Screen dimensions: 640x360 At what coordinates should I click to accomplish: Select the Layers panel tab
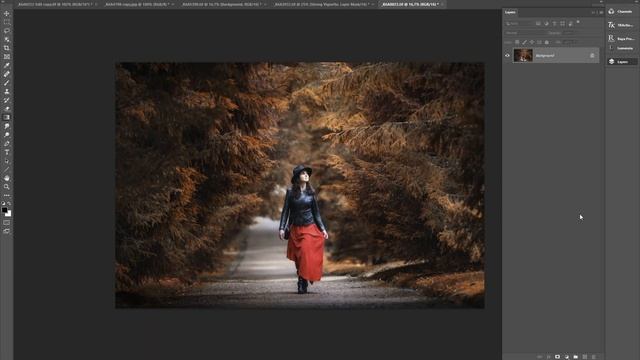tap(510, 12)
